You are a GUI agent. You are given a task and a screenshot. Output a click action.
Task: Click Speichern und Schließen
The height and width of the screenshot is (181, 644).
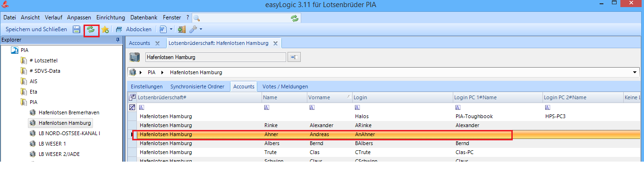36,29
